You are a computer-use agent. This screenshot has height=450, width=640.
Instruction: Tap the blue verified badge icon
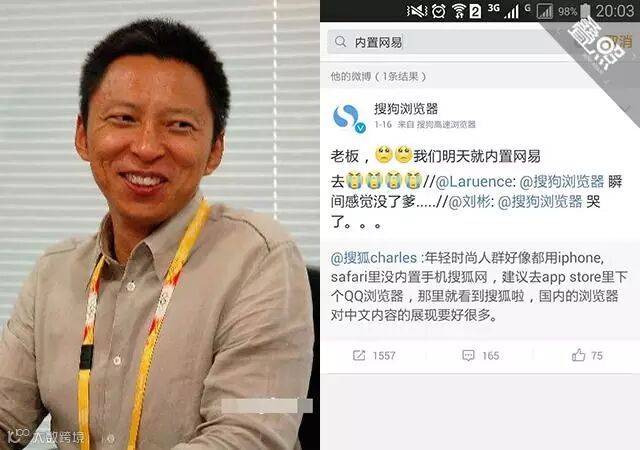click(x=360, y=128)
